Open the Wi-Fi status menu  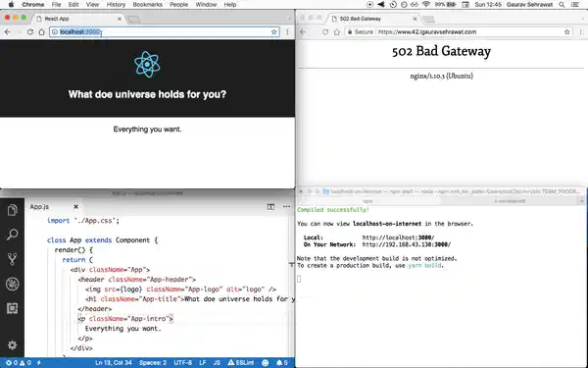tap(426, 5)
